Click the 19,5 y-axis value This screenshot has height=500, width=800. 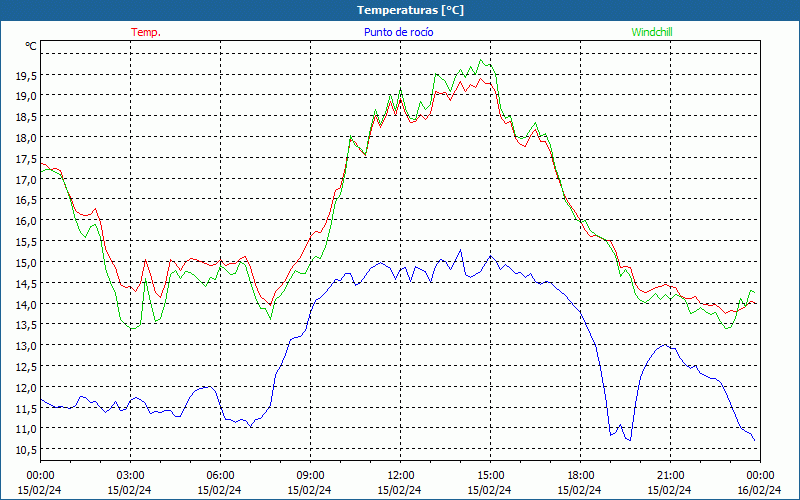26,77
